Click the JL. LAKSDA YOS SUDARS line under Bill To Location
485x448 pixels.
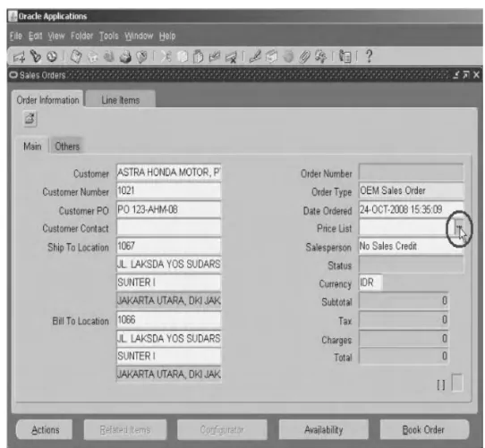tap(169, 338)
